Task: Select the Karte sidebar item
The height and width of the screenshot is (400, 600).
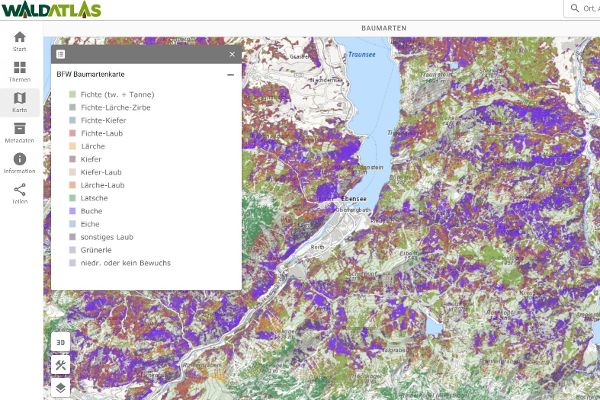Action: click(20, 102)
